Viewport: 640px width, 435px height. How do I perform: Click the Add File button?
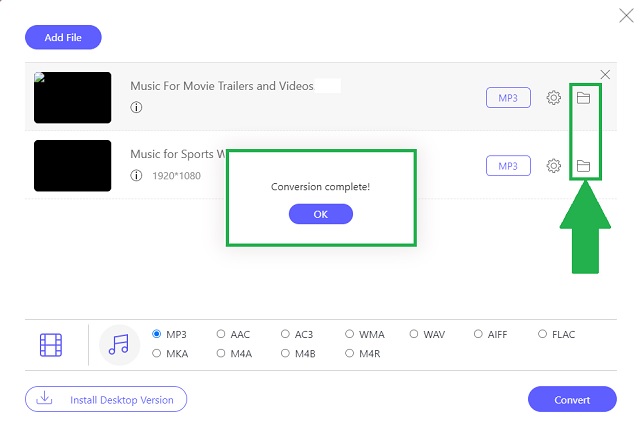click(63, 37)
